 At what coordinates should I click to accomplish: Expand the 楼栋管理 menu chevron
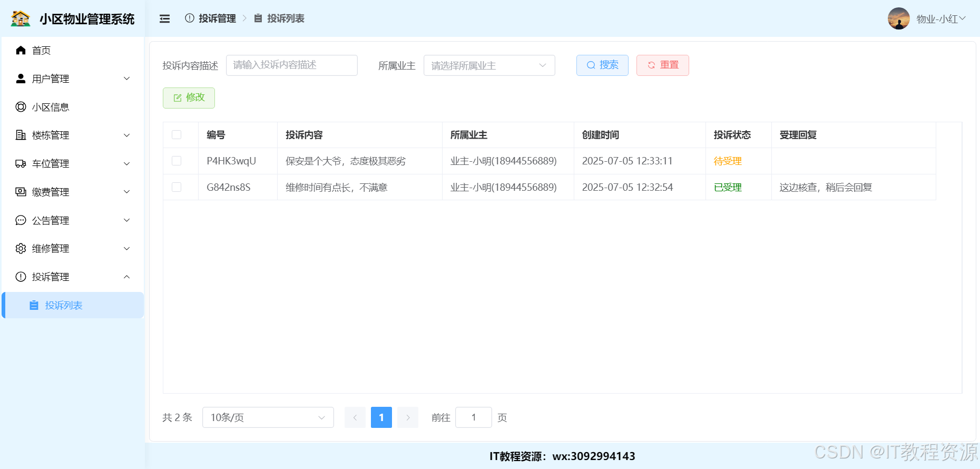click(x=127, y=135)
